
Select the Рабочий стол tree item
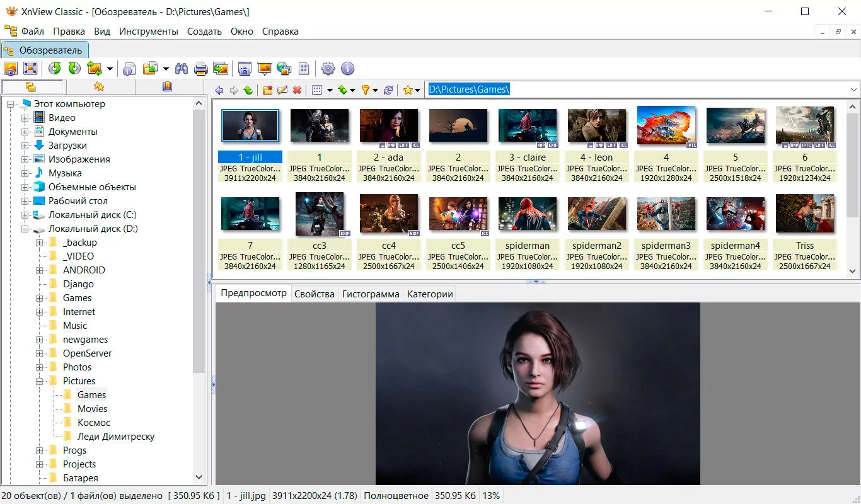pos(78,201)
